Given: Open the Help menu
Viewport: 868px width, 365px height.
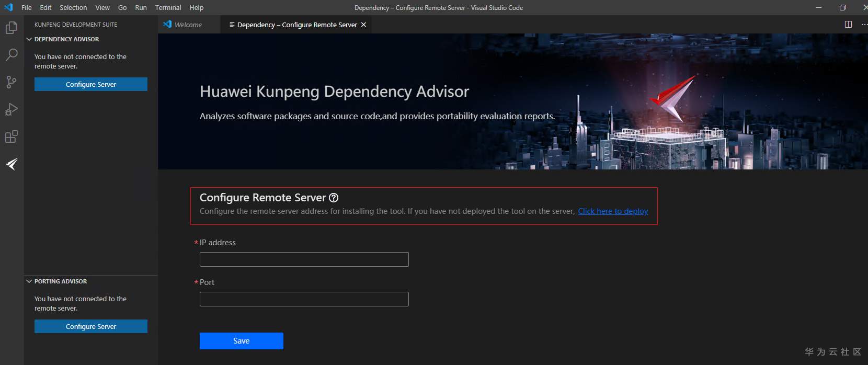Looking at the screenshot, I should coord(197,7).
